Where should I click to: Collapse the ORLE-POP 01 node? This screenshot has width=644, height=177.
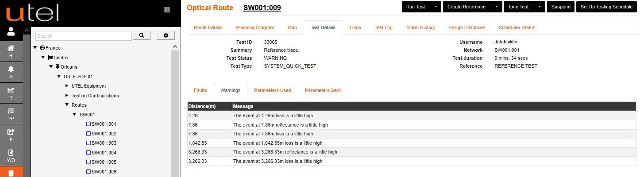pos(59,77)
